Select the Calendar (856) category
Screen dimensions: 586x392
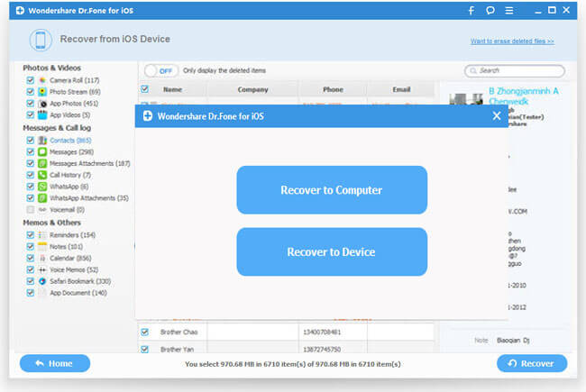coord(70,259)
